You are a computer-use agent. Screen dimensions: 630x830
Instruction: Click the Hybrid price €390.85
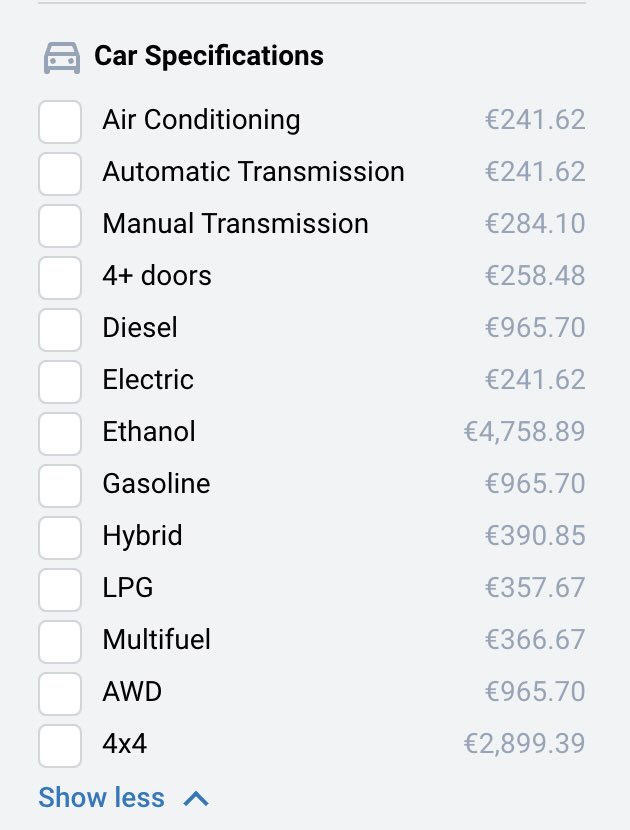point(535,536)
